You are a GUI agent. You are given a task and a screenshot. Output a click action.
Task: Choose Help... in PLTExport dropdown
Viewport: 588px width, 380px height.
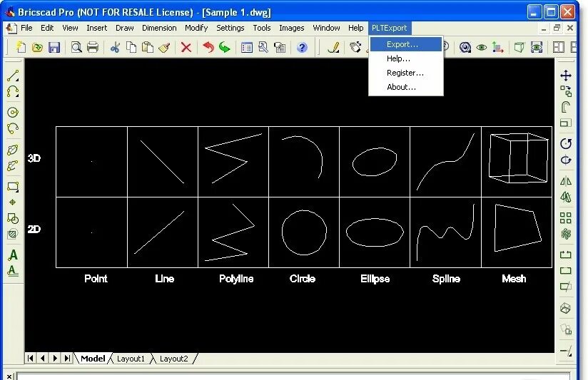(406, 58)
